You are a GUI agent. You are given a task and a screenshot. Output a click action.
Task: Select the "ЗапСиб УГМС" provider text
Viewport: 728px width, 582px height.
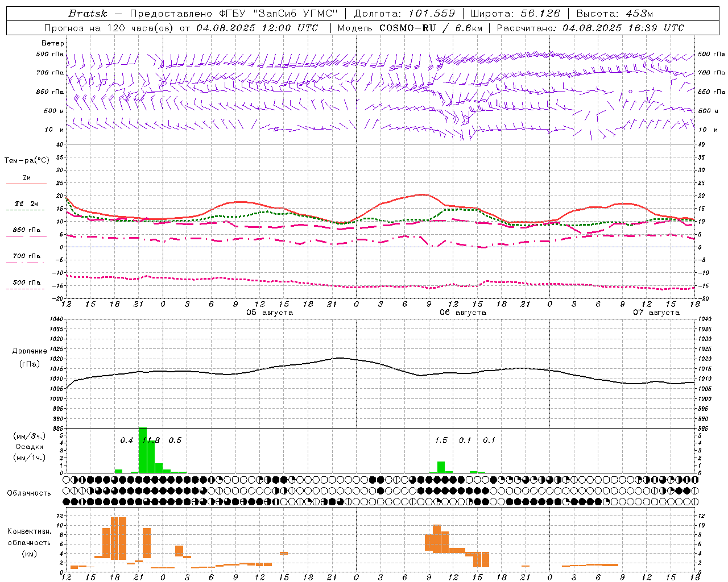click(296, 14)
